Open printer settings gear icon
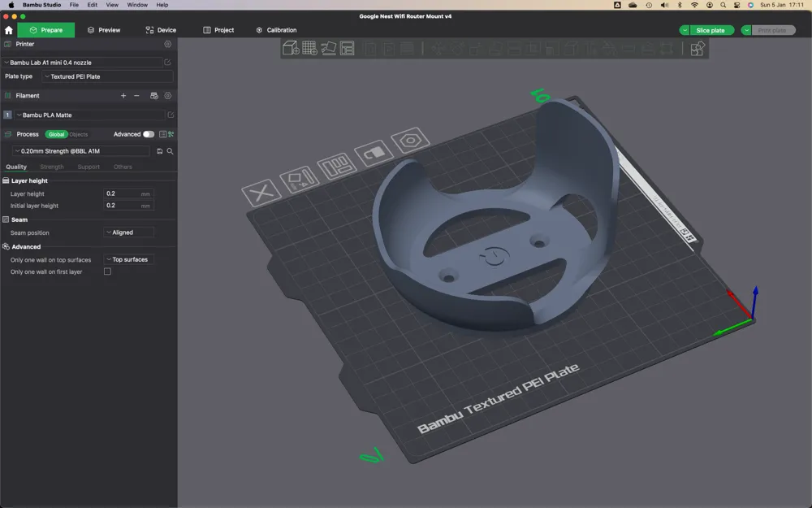812x508 pixels. (168, 44)
